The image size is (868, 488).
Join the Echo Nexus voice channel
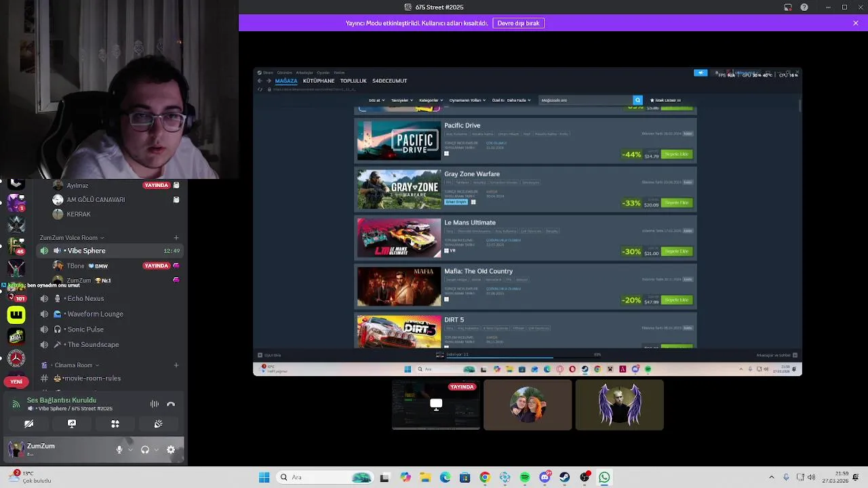(x=110, y=298)
